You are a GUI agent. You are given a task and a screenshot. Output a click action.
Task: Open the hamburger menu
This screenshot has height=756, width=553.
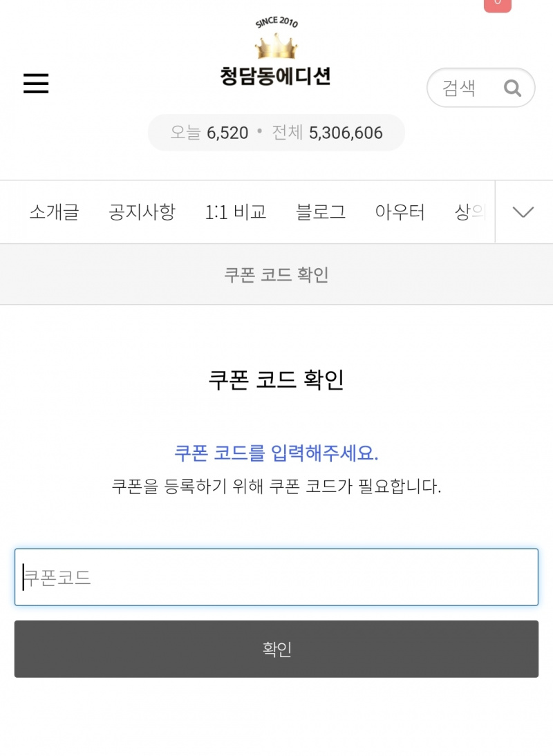36,84
